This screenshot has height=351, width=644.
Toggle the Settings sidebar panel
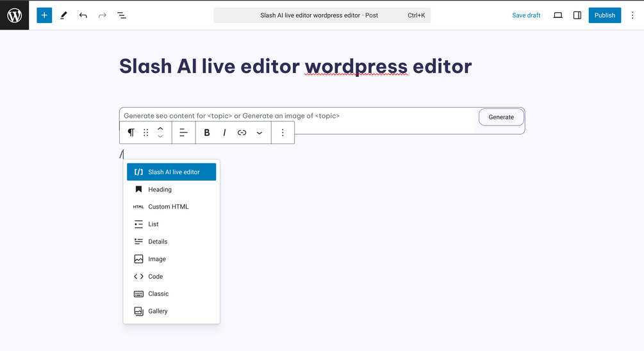pyautogui.click(x=577, y=15)
